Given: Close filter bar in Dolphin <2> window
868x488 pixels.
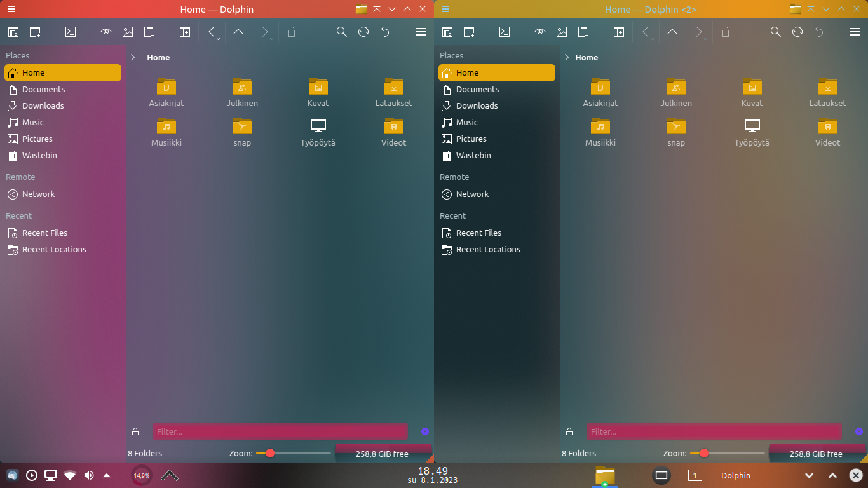Looking at the screenshot, I should click(x=859, y=432).
